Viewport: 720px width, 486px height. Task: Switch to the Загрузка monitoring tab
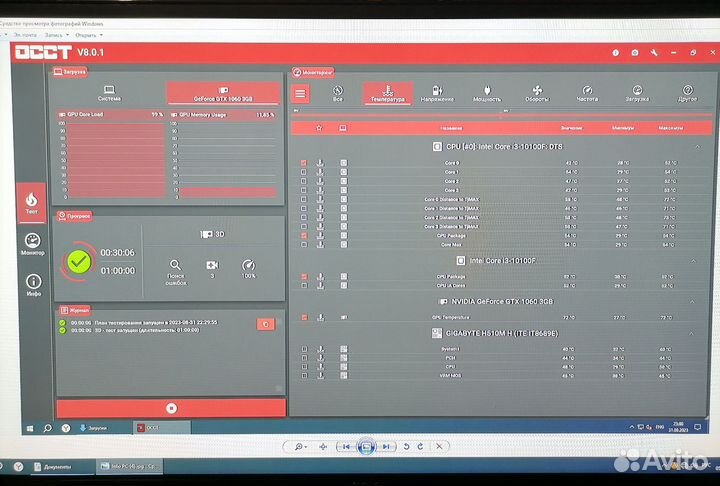[x=637, y=93]
